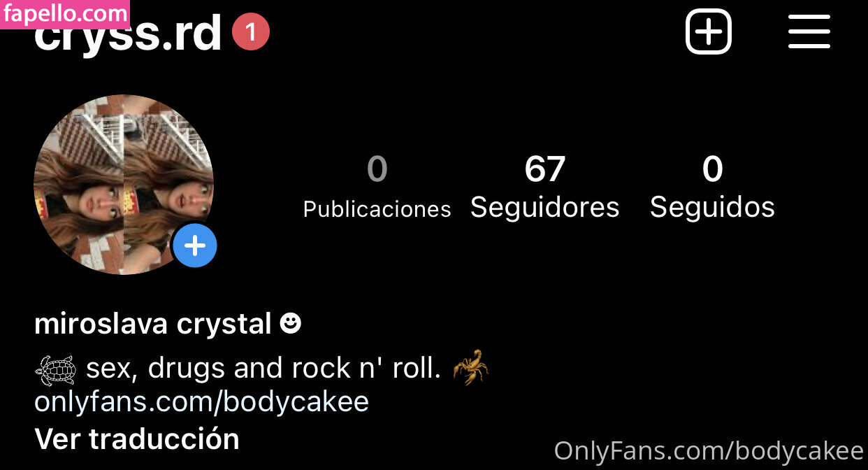This screenshot has height=470, width=868.
Task: Tap the scorpion emoji in the bio
Action: [470, 368]
